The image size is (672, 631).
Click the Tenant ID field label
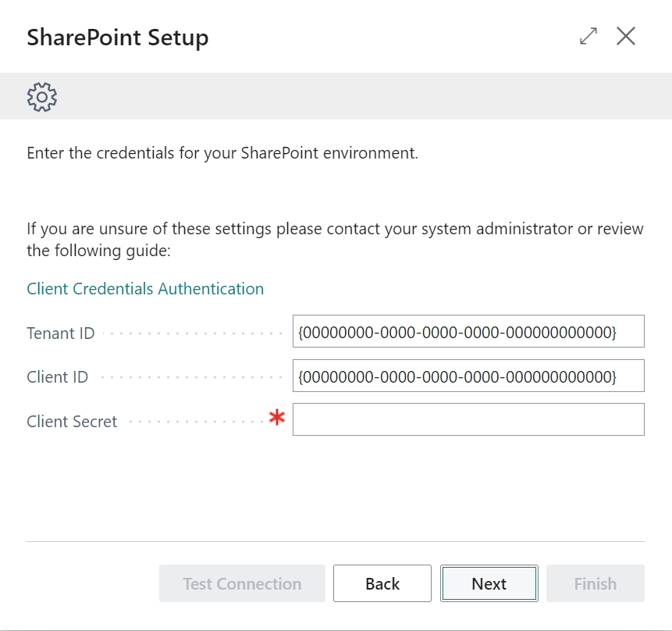(60, 333)
